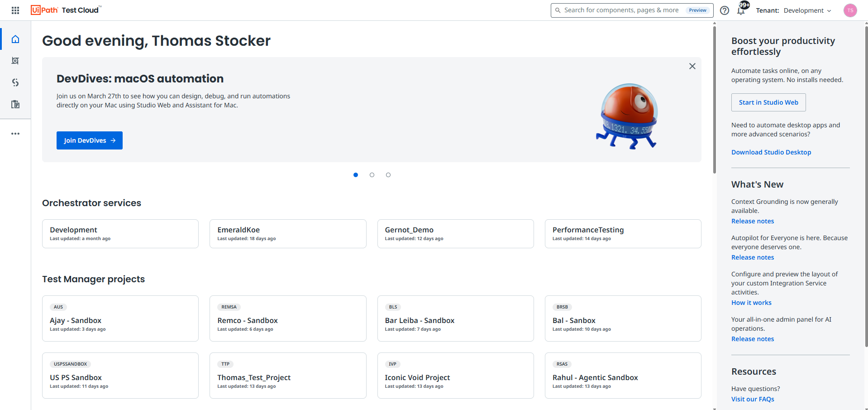Viewport: 868px width, 410px height.
Task: Click the UiPath Test Cloud logo
Action: coord(66,10)
